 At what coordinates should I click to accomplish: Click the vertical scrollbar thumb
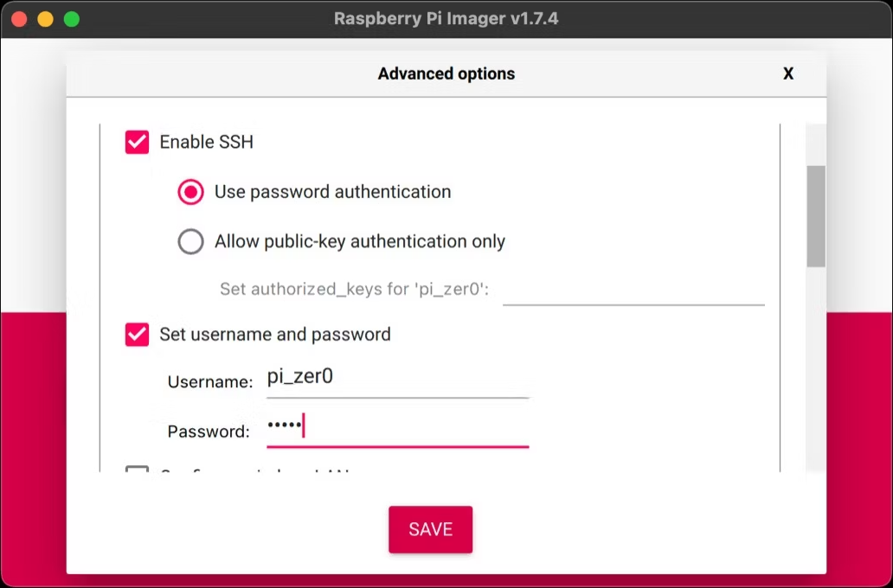click(x=815, y=216)
